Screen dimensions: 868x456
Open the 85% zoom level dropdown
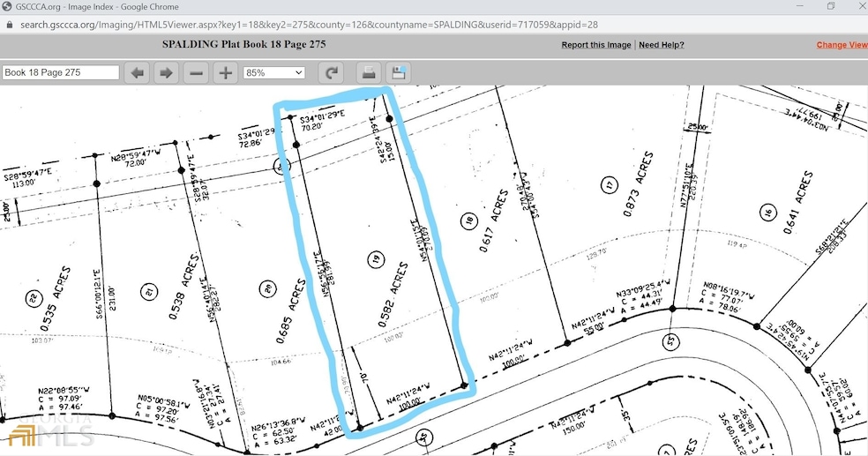click(273, 73)
